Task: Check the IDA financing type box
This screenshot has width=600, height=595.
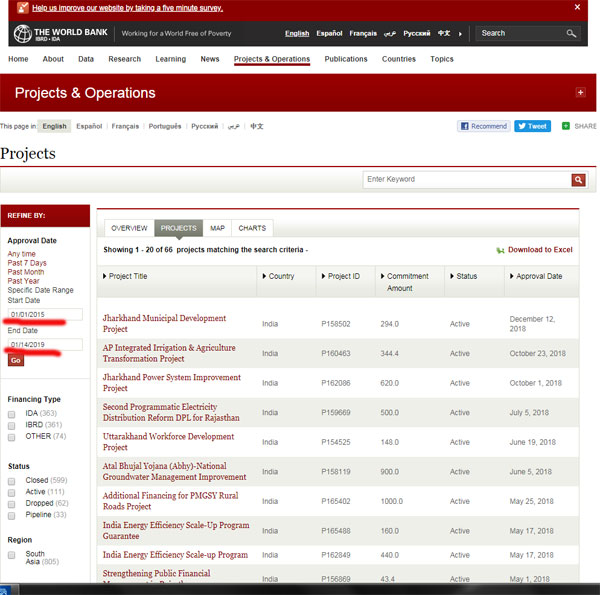Action: (11, 414)
